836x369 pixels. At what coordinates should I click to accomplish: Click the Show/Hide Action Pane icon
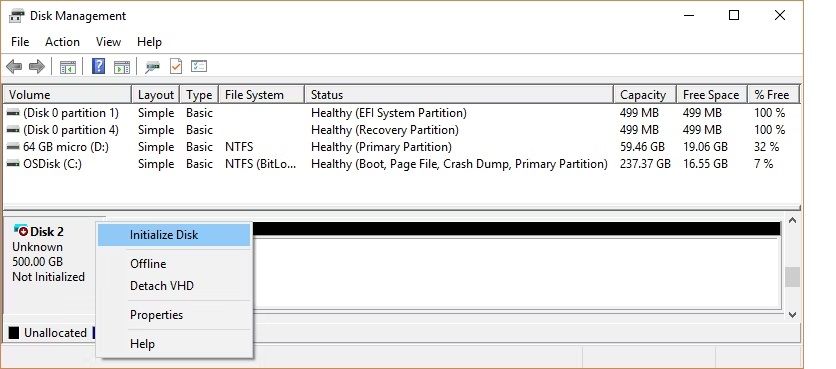pyautogui.click(x=122, y=67)
